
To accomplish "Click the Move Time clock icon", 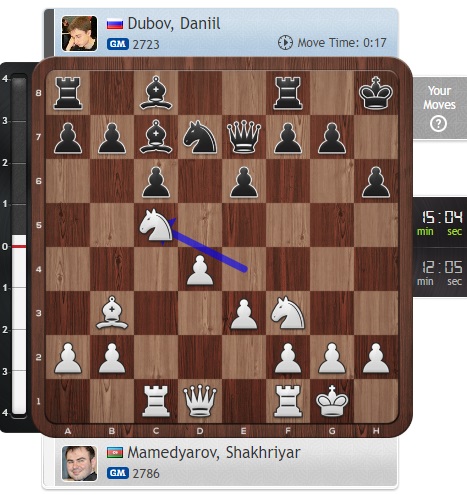I will coord(285,43).
